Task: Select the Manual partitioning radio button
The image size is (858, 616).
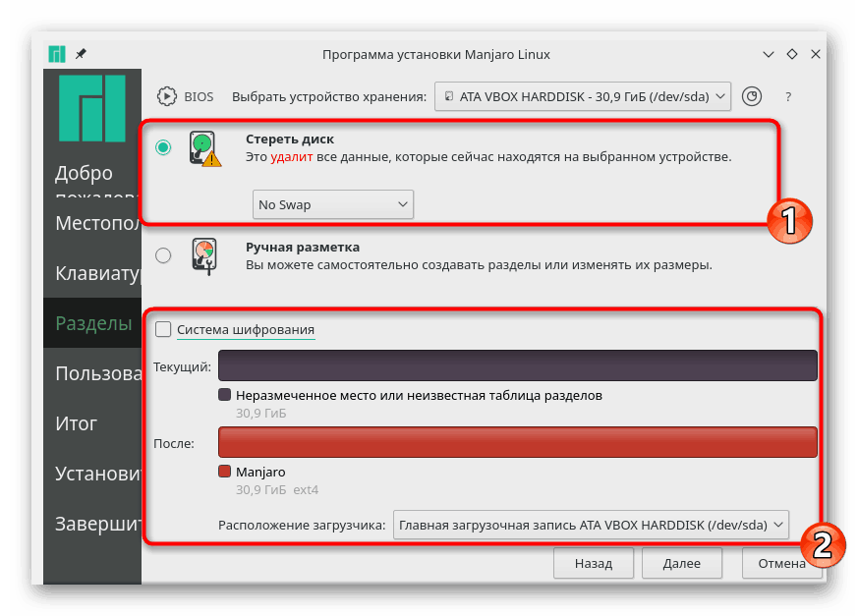Action: (163, 255)
